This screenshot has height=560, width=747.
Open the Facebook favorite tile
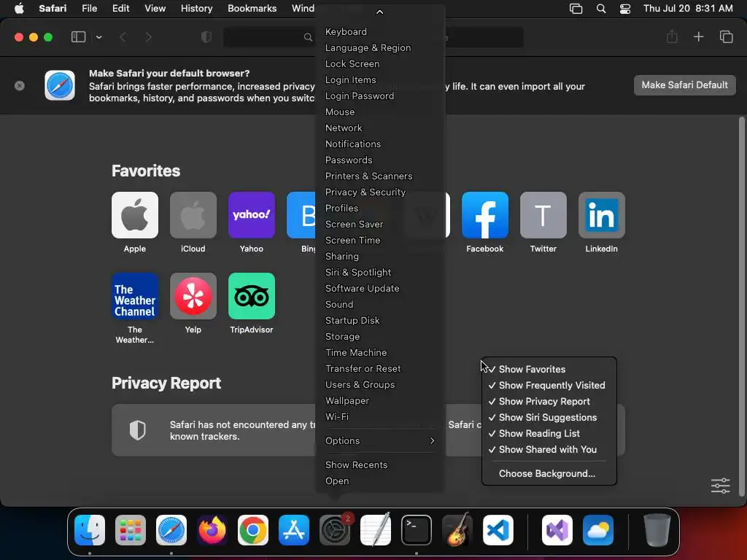485,215
